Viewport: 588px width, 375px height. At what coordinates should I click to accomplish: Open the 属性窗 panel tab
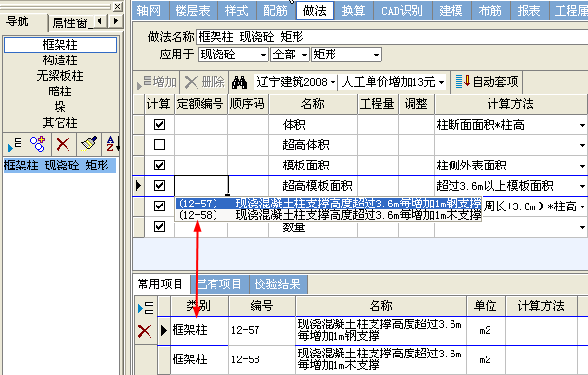click(x=70, y=23)
